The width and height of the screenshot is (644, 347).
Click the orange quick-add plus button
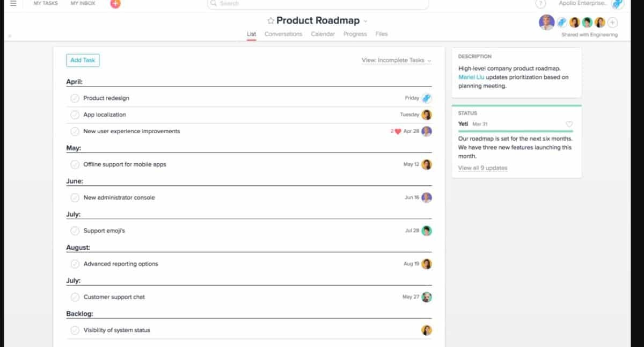(x=115, y=3)
